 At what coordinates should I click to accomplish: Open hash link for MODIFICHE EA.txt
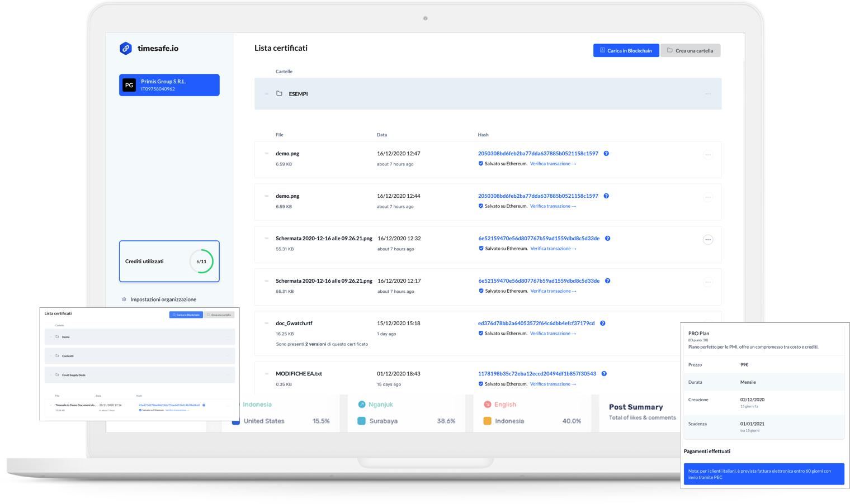537,374
